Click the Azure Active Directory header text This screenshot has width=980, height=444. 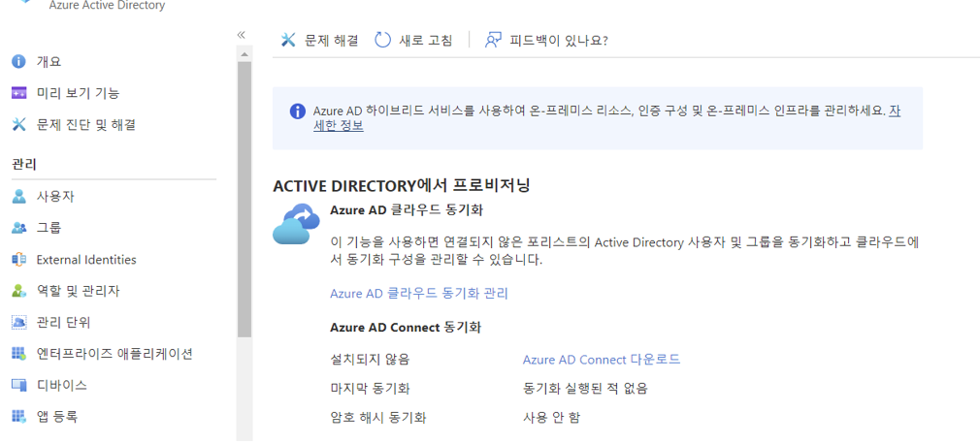(x=107, y=6)
